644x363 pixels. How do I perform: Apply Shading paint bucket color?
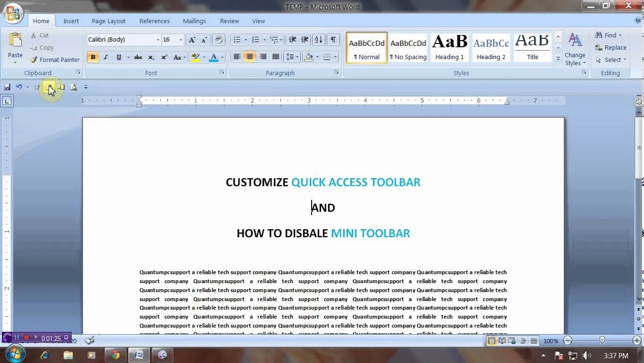[309, 57]
